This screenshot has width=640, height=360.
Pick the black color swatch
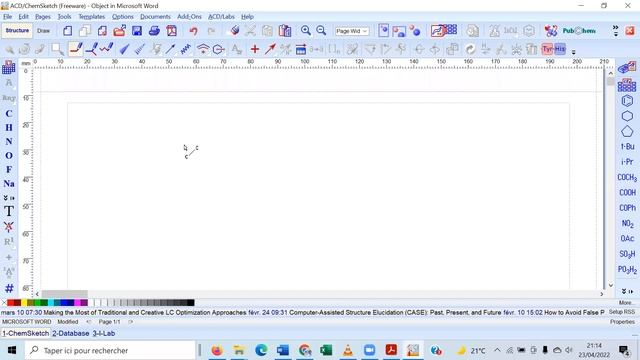click(191, 303)
